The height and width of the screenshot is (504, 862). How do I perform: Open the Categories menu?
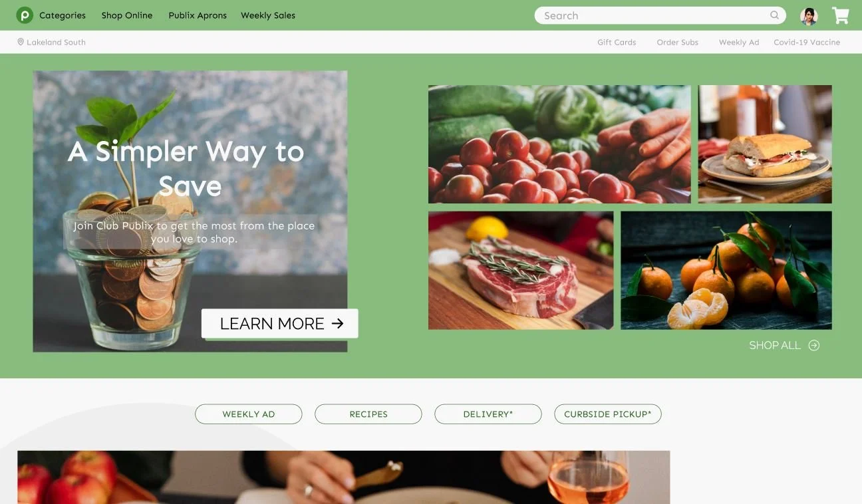[63, 15]
